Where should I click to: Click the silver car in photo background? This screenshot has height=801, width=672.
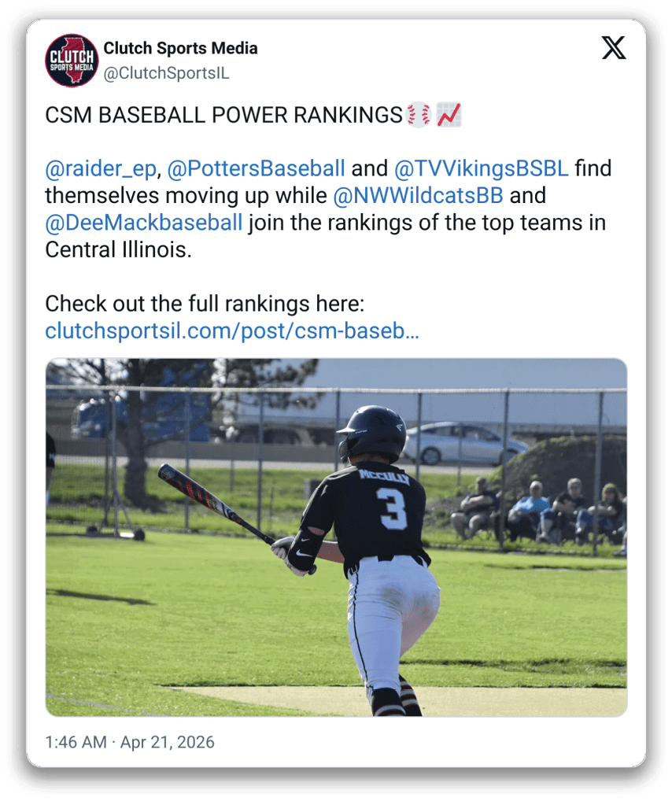[x=465, y=443]
